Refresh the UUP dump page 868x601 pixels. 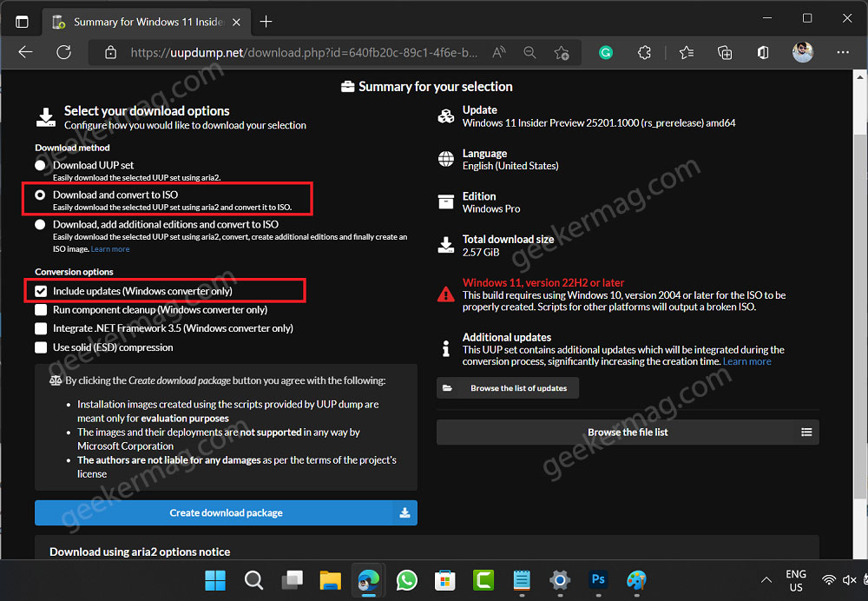[x=64, y=53]
